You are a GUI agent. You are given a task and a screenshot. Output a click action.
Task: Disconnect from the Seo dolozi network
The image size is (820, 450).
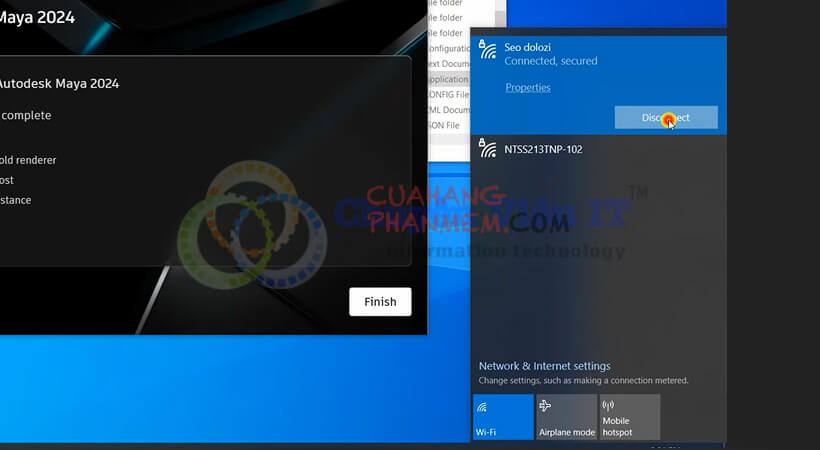pos(666,118)
